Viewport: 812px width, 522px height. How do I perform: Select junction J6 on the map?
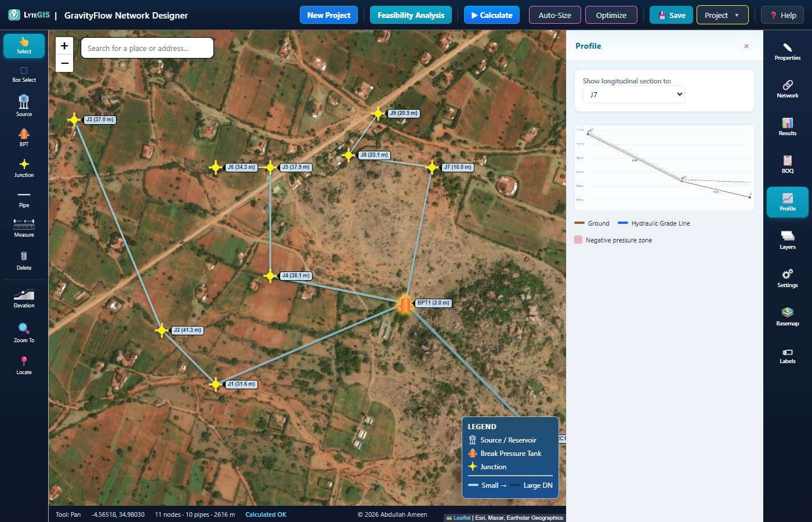(x=216, y=168)
